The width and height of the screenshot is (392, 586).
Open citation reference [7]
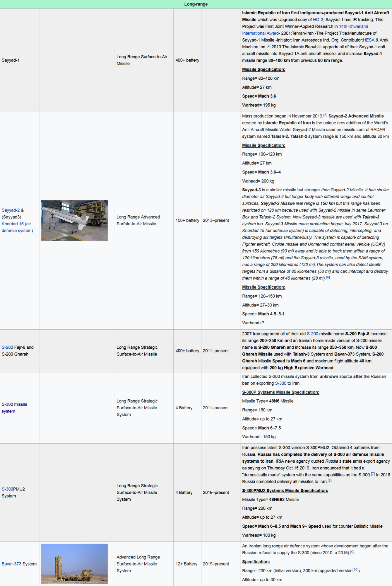click(373, 474)
